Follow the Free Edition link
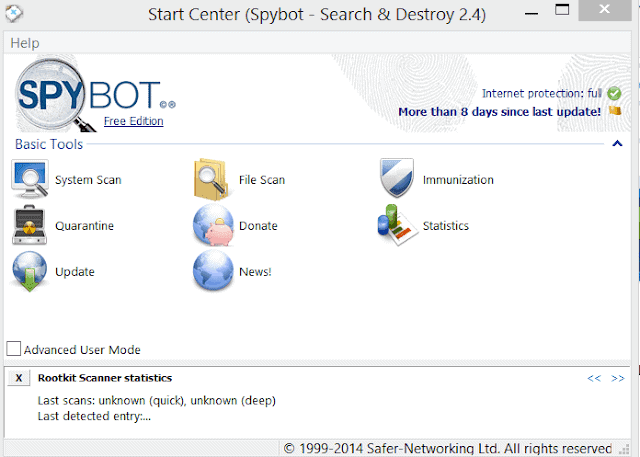 tap(133, 121)
